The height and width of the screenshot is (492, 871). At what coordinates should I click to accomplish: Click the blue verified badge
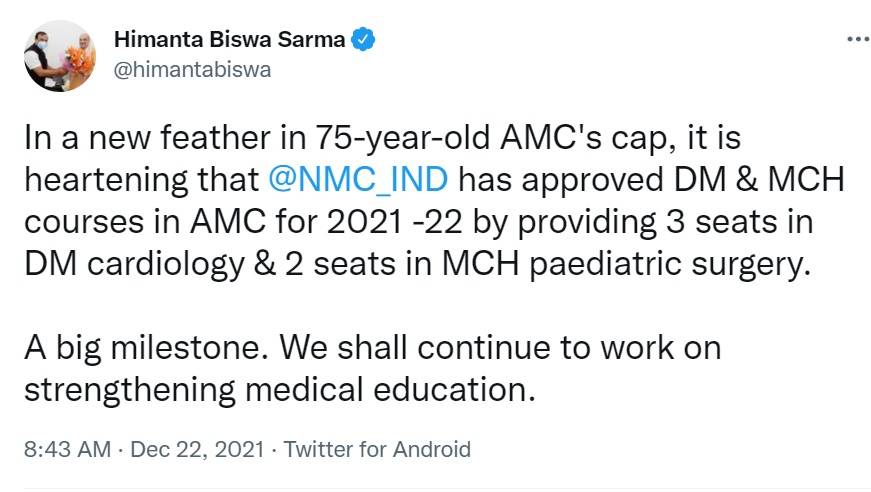(367, 41)
